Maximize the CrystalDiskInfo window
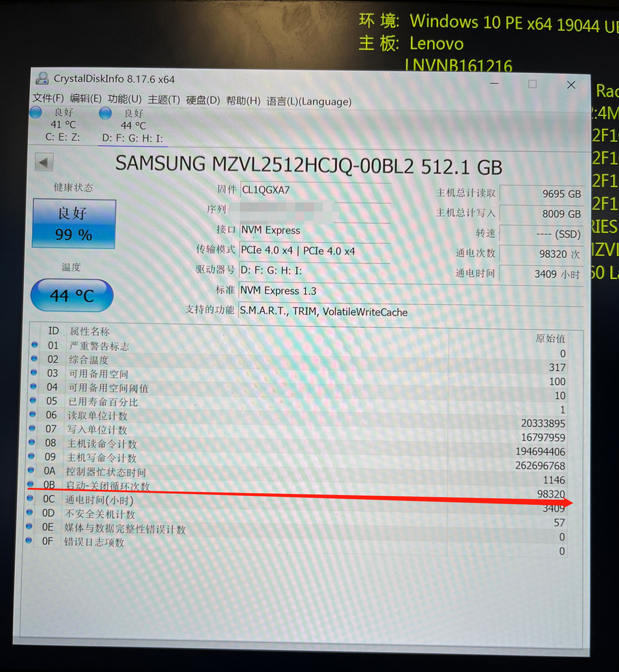The height and width of the screenshot is (672, 619). (x=532, y=84)
